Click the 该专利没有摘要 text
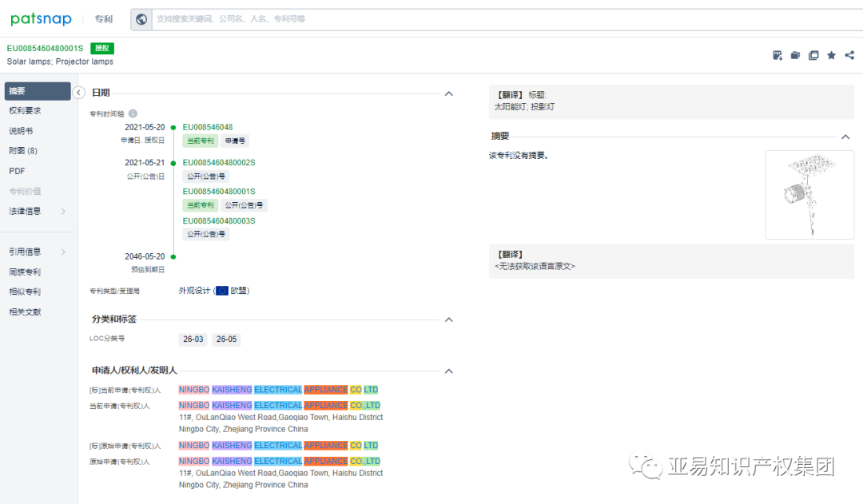The image size is (863, 504). [x=519, y=155]
